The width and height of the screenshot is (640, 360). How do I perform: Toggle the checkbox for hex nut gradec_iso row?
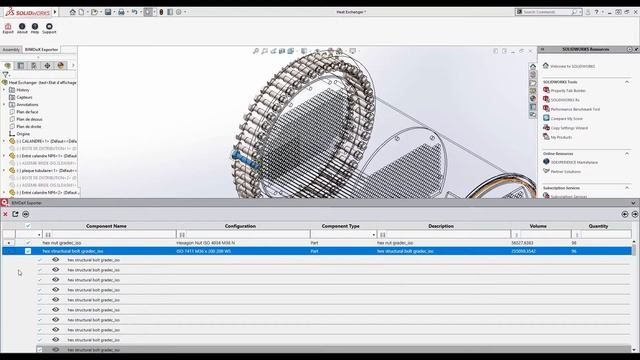28,242
